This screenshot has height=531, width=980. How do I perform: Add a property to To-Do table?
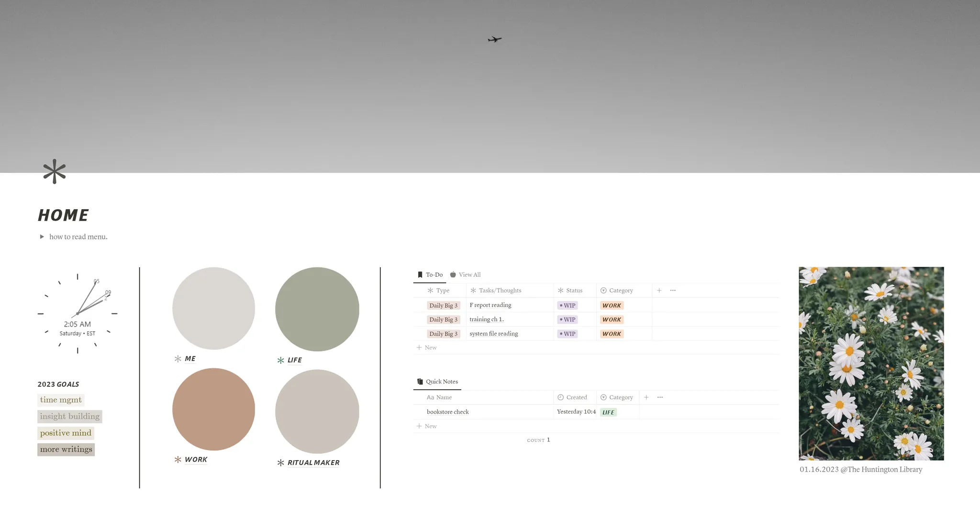[x=659, y=291]
